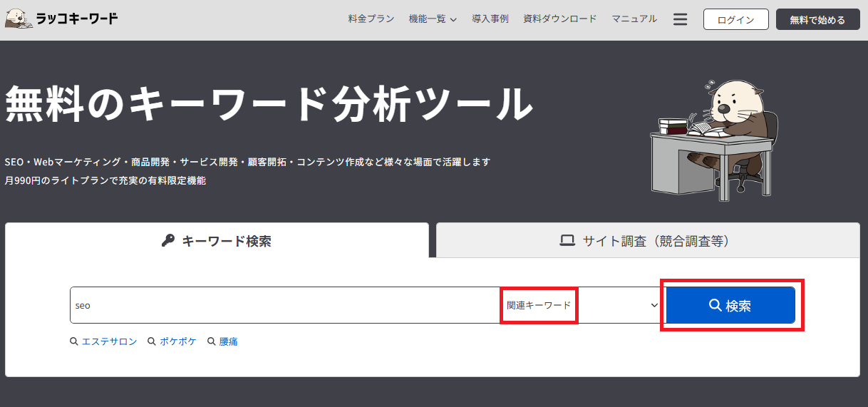Select the 腰痛 suggested keyword

(223, 341)
